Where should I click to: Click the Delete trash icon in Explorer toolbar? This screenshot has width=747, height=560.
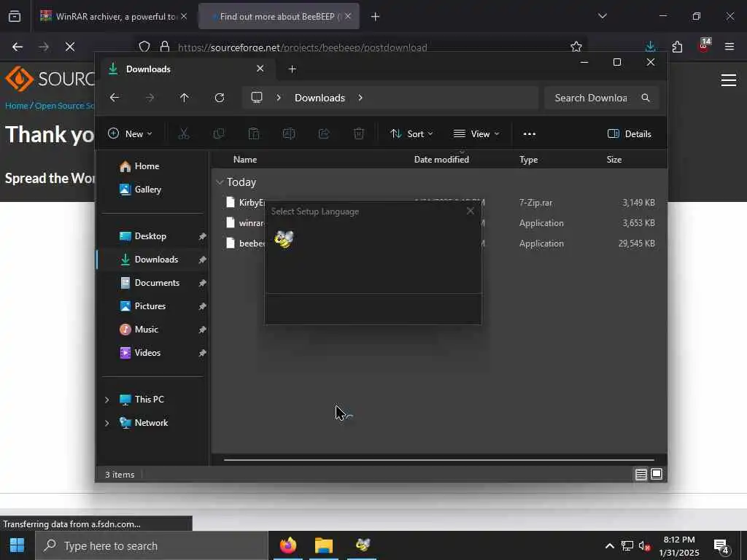click(359, 134)
